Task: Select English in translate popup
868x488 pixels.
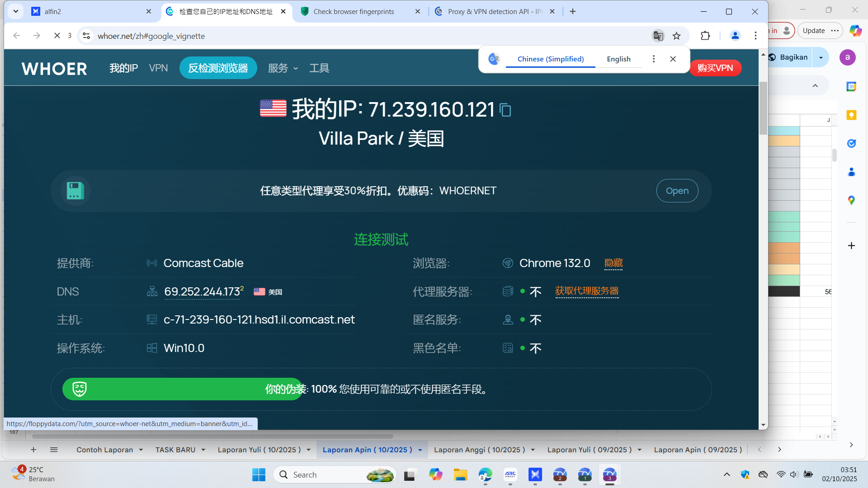Action: click(618, 59)
